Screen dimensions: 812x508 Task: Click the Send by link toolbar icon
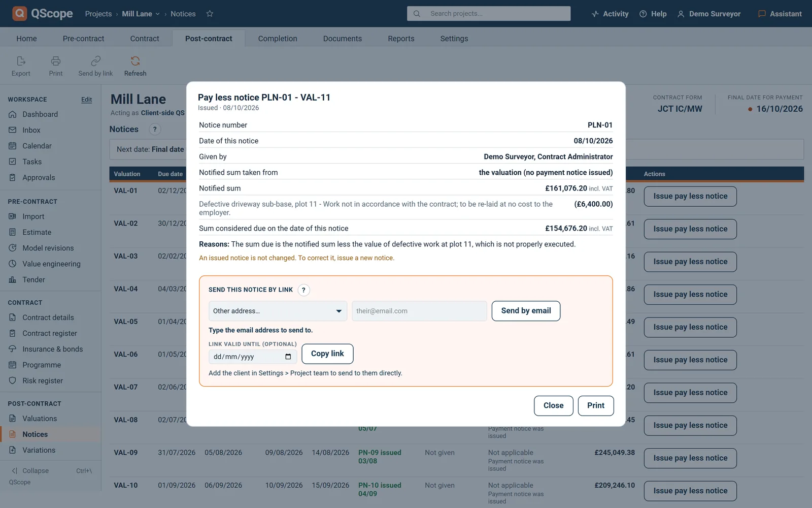coord(95,67)
